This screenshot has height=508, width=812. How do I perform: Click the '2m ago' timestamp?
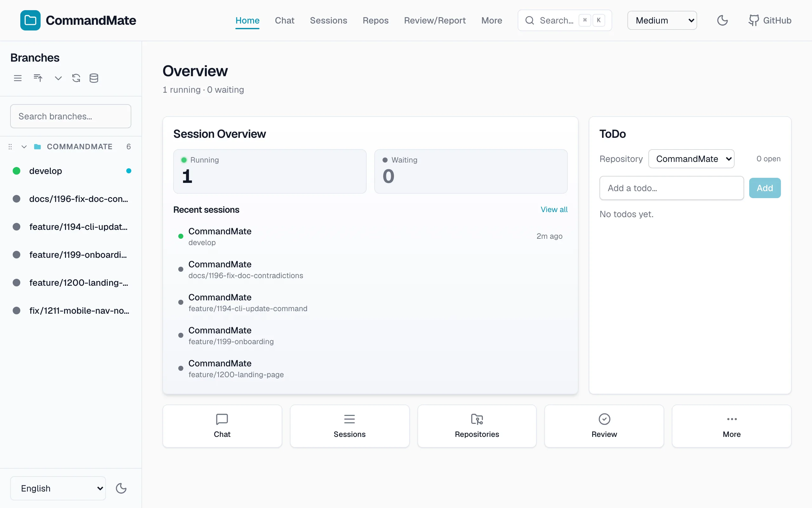549,236
